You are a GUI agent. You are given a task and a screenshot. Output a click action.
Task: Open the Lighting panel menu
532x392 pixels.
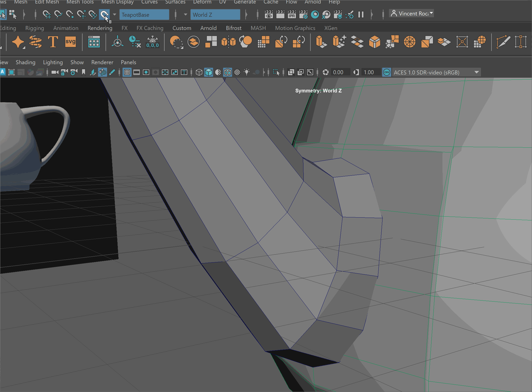53,62
